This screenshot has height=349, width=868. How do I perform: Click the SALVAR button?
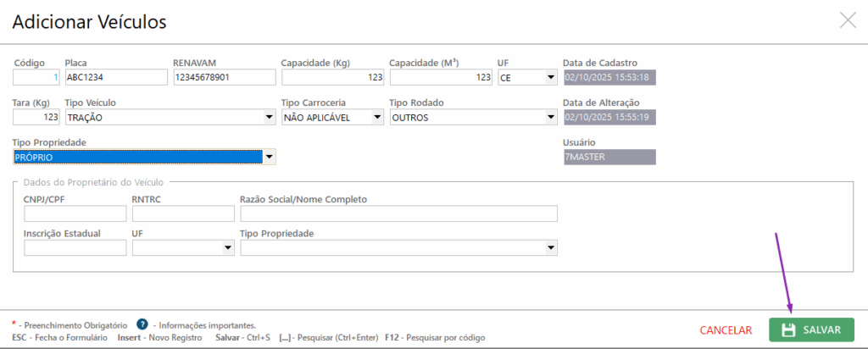(811, 330)
